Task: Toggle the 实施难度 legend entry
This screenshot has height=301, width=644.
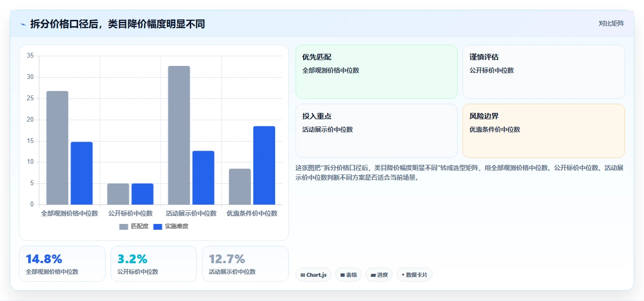Action: click(x=171, y=226)
